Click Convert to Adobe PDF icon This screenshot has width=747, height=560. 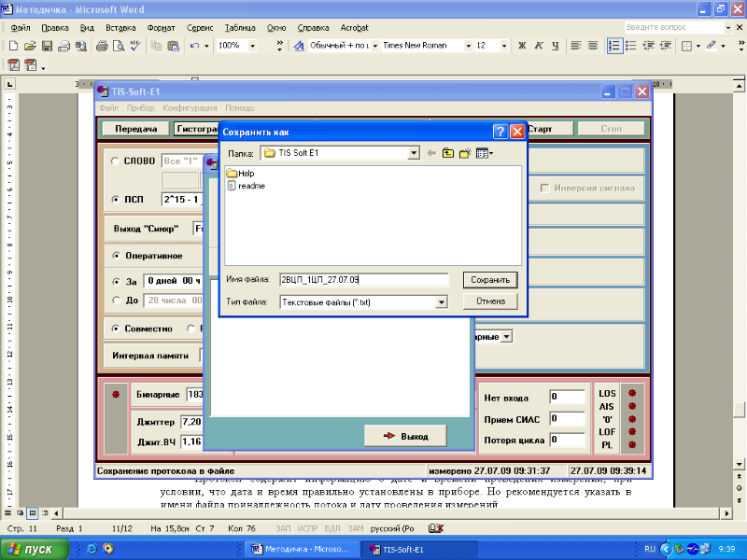pos(13,65)
